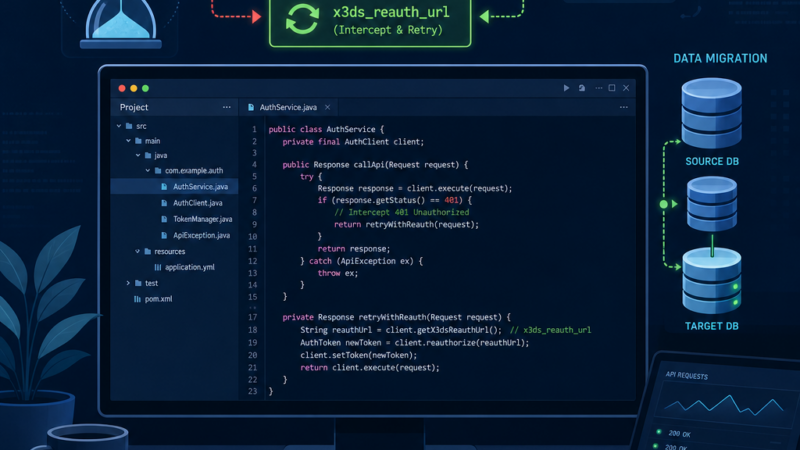
Task: Switch to the AuthService.java editor tab
Action: pos(289,107)
